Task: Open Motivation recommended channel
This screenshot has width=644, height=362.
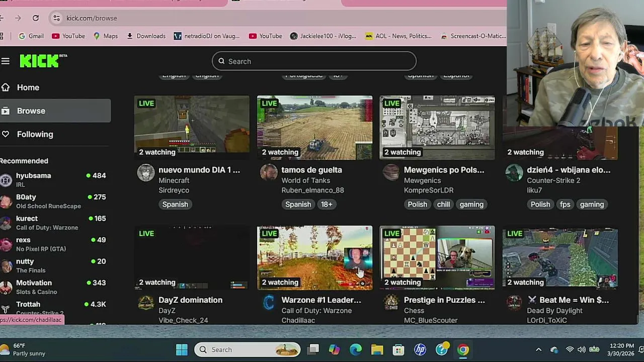Action: pyautogui.click(x=53, y=287)
